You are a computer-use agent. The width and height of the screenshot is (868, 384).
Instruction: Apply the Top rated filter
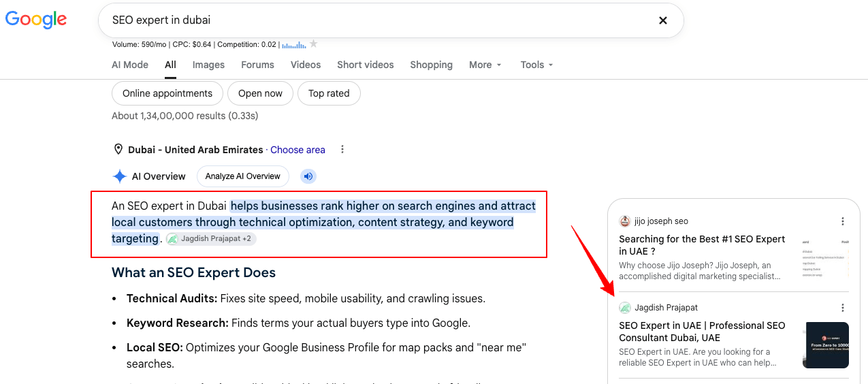329,93
